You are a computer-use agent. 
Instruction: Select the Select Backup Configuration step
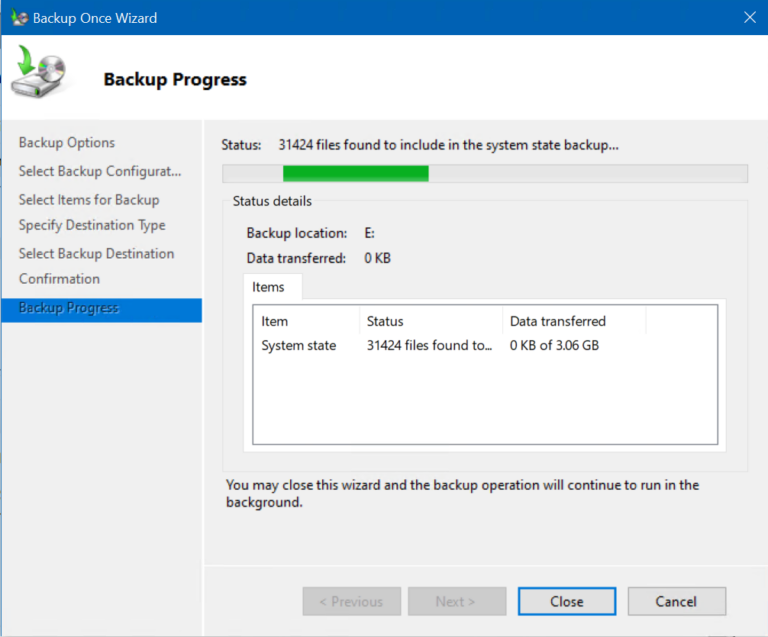coord(100,171)
